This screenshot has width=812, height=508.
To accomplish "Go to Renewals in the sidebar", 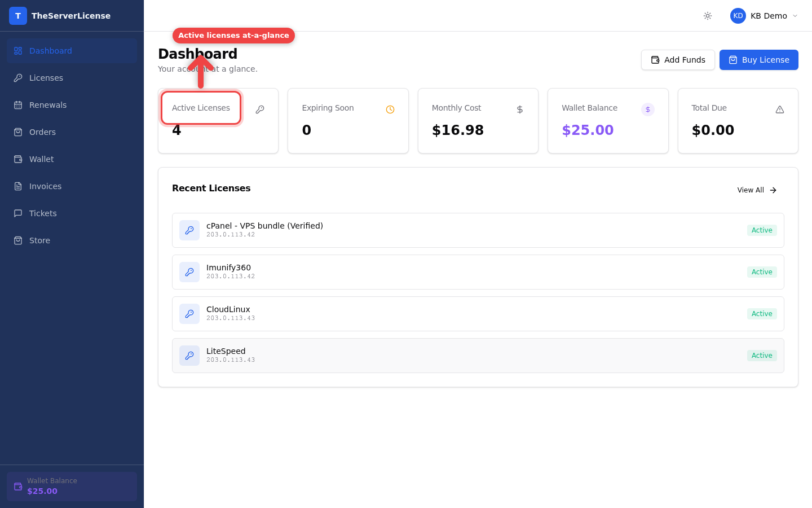I will point(72,105).
